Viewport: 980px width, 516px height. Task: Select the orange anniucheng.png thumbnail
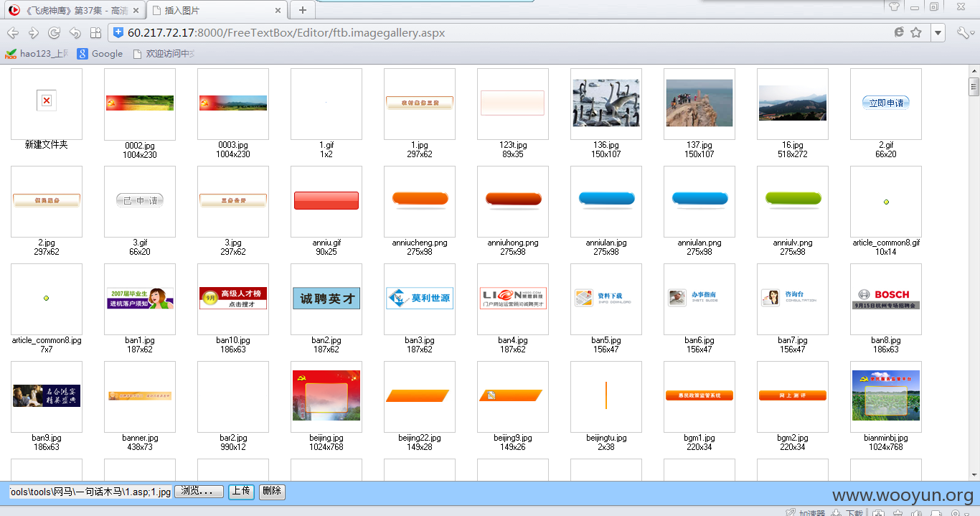420,200
